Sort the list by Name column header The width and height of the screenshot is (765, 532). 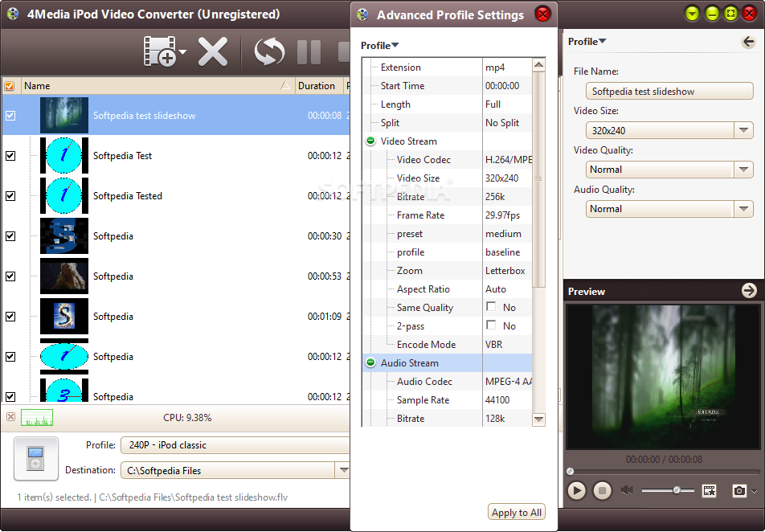[x=158, y=86]
